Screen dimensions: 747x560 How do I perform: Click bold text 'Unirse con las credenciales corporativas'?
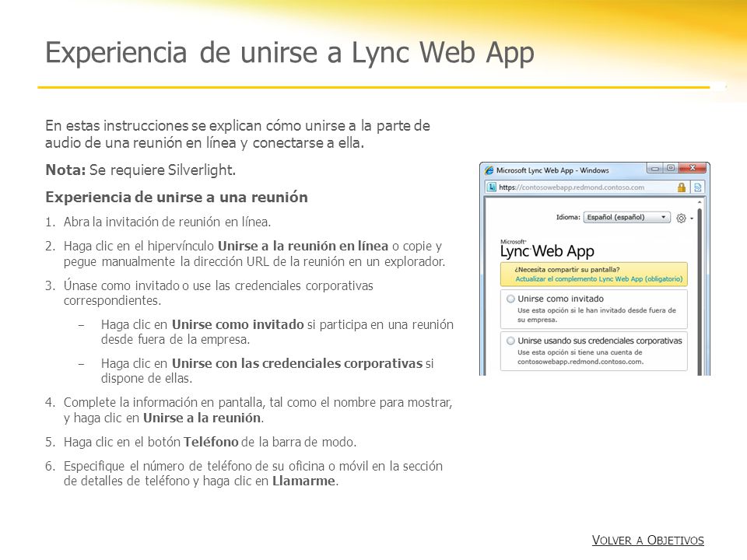(x=297, y=364)
